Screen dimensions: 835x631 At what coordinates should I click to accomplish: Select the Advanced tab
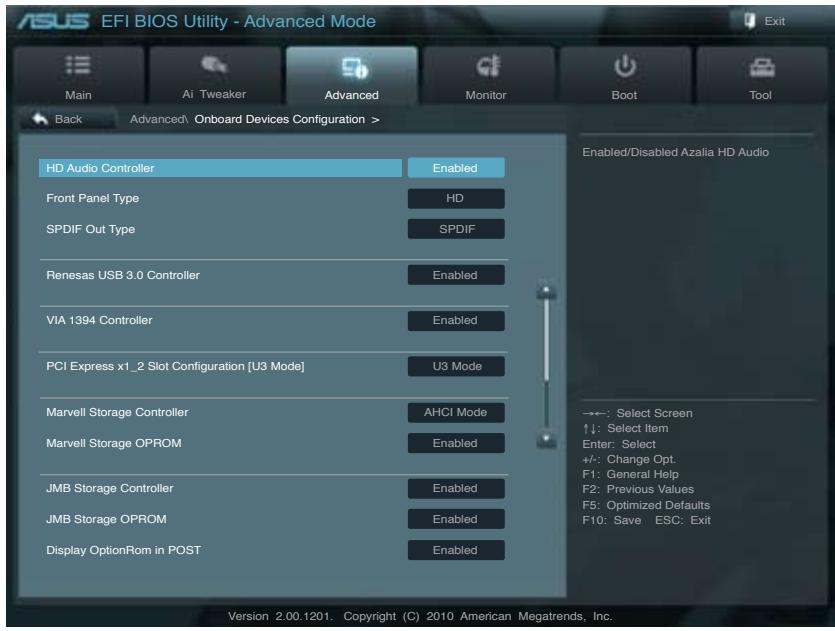pos(352,75)
